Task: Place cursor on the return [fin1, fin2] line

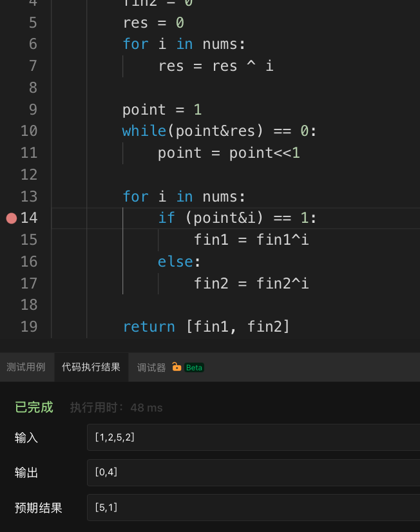Action: [x=206, y=327]
